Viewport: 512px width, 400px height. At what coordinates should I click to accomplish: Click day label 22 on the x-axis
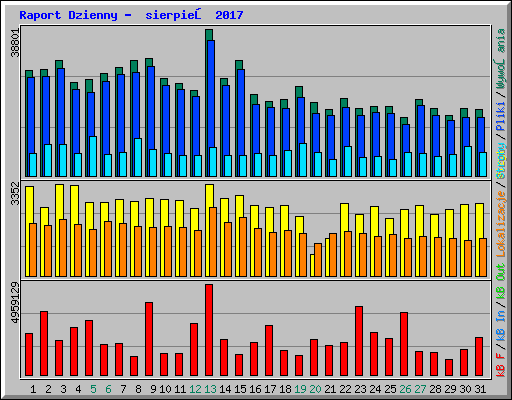(x=345, y=389)
